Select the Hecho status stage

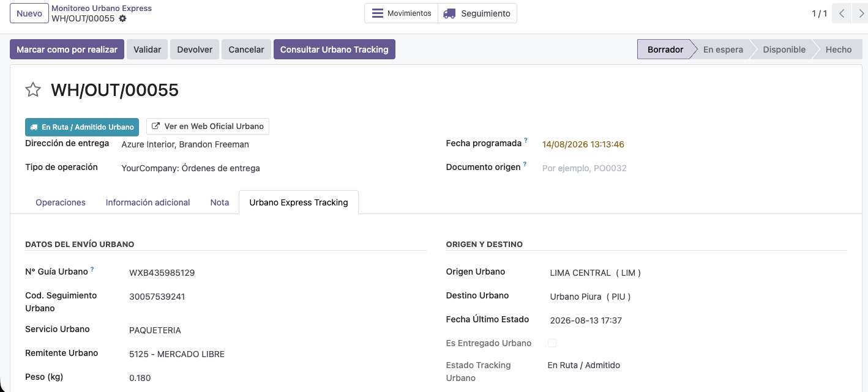click(838, 50)
